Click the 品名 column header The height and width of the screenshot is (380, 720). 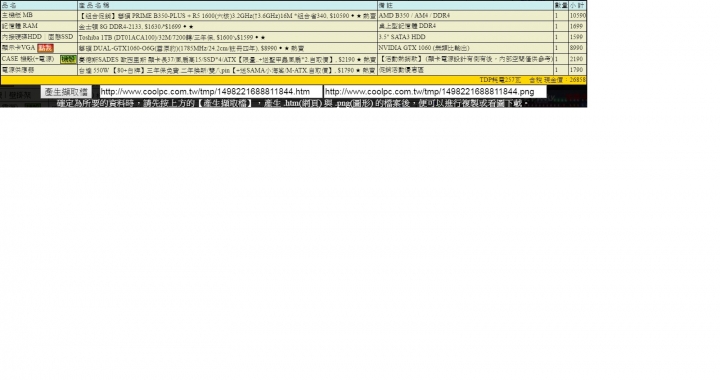(x=9, y=6)
